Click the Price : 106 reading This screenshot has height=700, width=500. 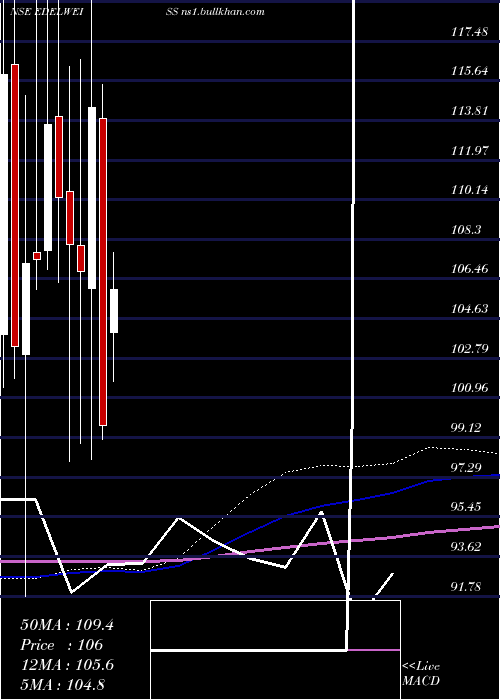click(62, 645)
